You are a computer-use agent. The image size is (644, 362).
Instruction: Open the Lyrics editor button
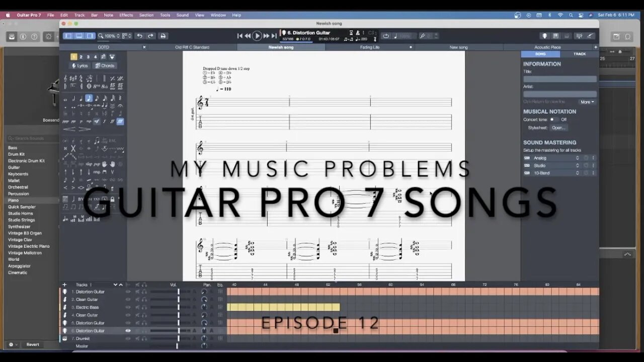tap(79, 66)
